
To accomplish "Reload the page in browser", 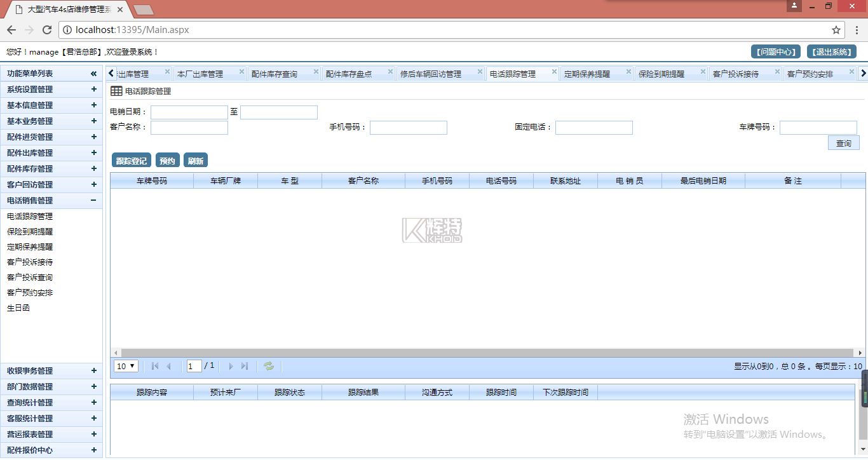I will pos(46,30).
